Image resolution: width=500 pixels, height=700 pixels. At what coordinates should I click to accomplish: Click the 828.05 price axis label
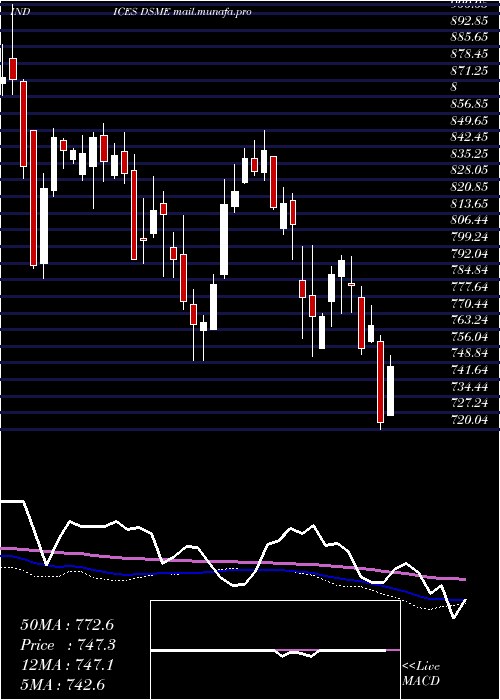click(x=469, y=171)
